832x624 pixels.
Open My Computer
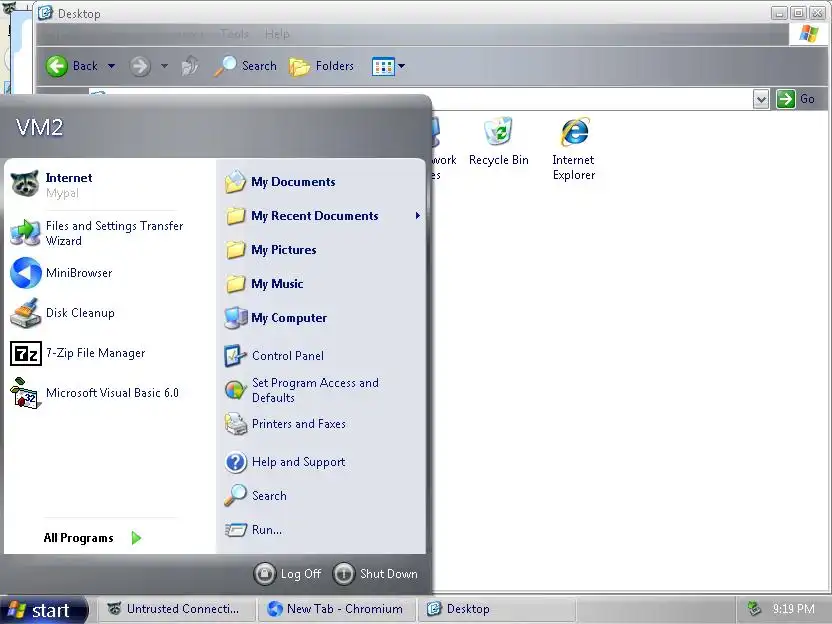[322, 318]
